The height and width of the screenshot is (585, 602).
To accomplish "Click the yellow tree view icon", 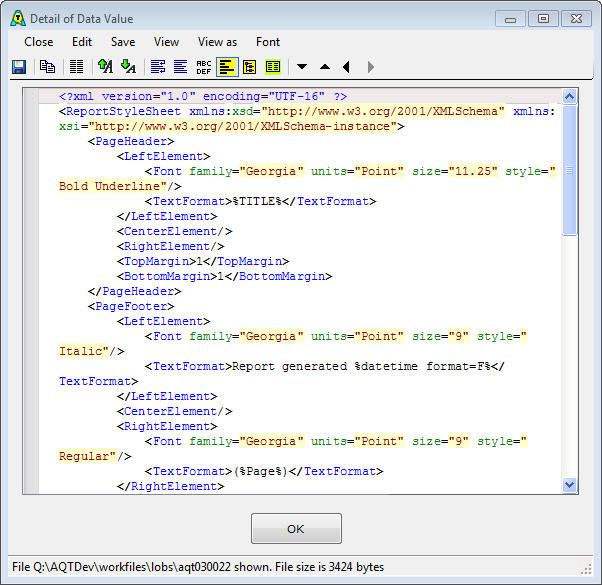I will (x=250, y=67).
